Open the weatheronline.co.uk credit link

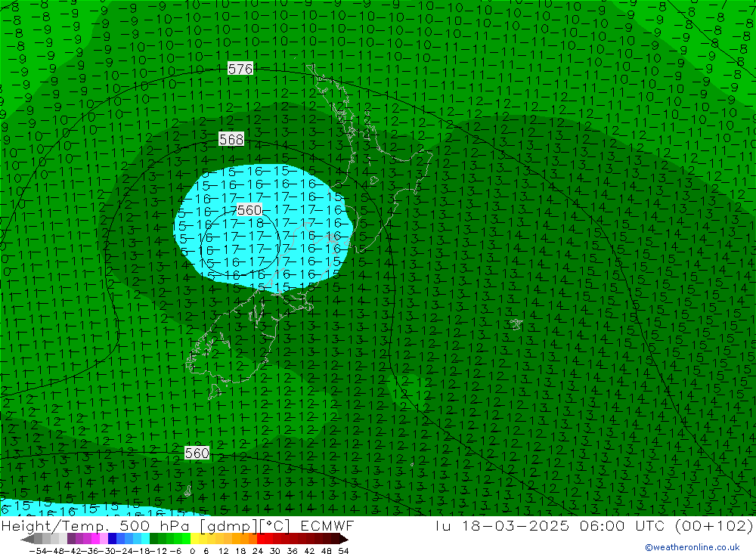tap(692, 547)
